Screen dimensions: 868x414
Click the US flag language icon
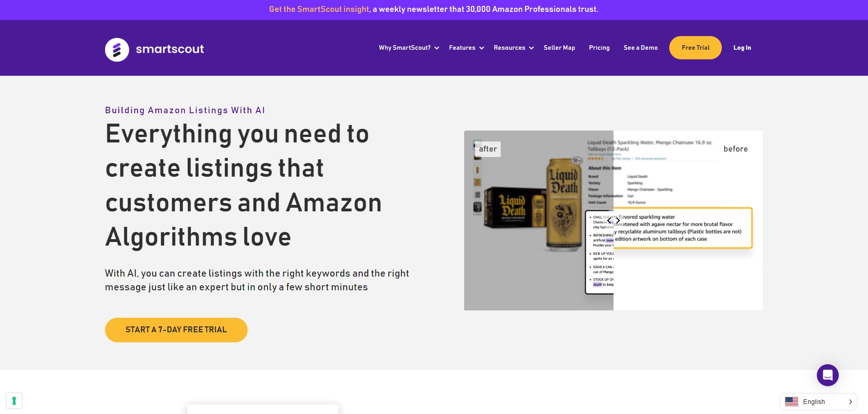(x=791, y=402)
